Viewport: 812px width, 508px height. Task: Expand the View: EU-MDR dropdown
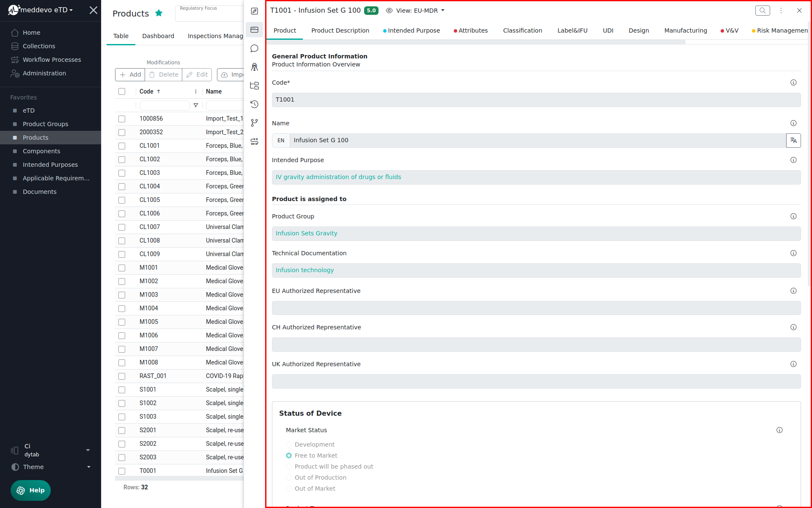pyautogui.click(x=416, y=11)
